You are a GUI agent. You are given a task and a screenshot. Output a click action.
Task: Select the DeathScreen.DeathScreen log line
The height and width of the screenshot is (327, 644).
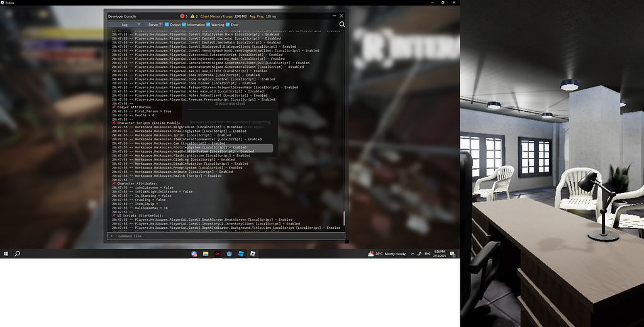tap(203, 219)
